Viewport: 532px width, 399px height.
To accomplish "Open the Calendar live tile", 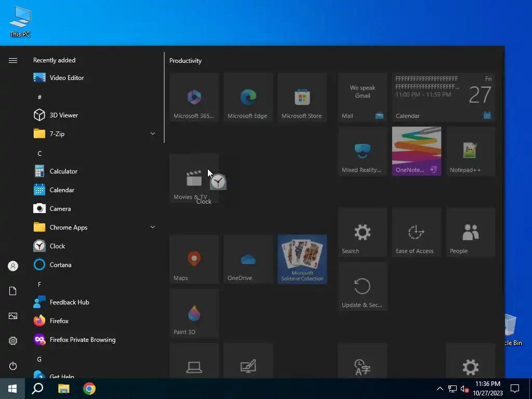I will (444, 97).
